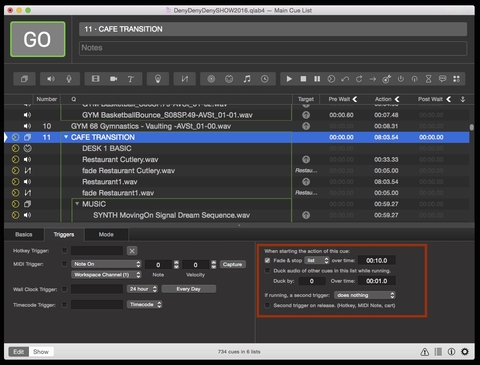This screenshot has height=365, width=480.
Task: Enable Second trigger on release checkbox
Action: pos(267,305)
